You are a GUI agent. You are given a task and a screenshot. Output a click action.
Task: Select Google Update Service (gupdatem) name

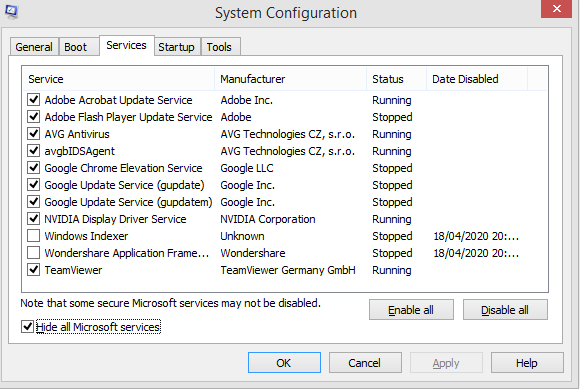coord(128,202)
